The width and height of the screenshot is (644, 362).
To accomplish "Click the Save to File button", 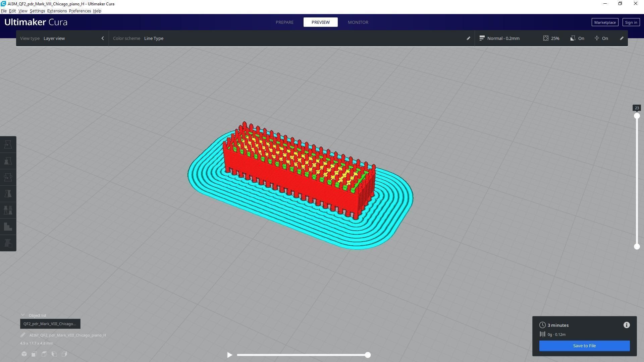I will click(x=584, y=346).
